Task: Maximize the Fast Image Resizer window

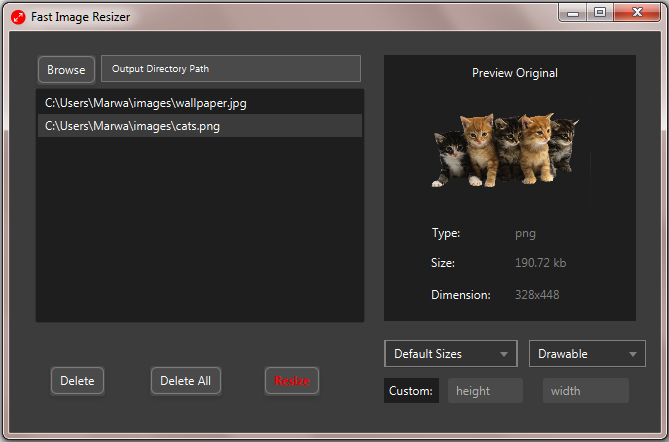Action: click(x=600, y=13)
